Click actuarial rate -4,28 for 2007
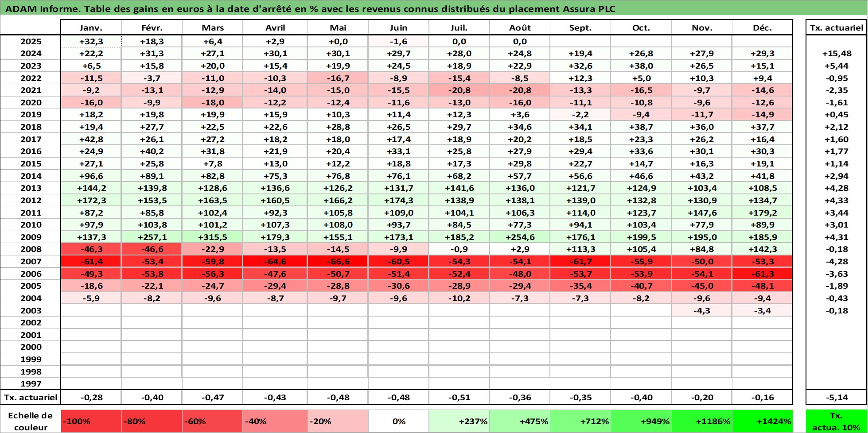868x433 pixels. point(837,261)
